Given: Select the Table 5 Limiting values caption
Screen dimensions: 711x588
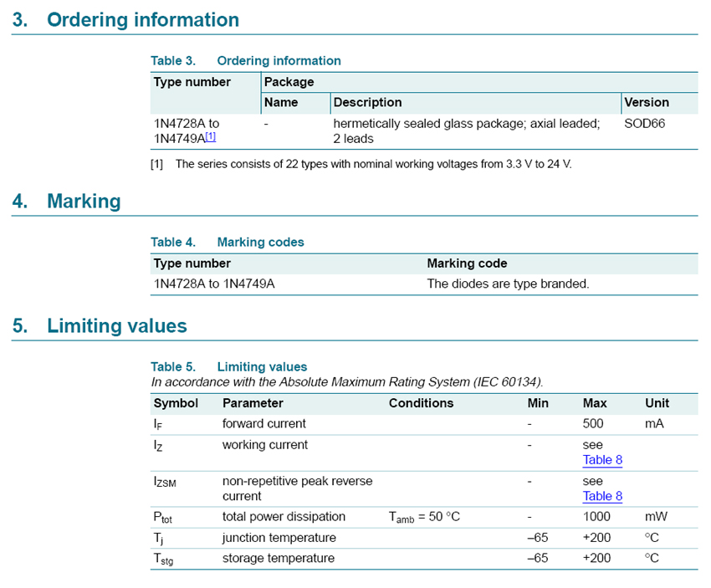Looking at the screenshot, I should click(228, 366).
